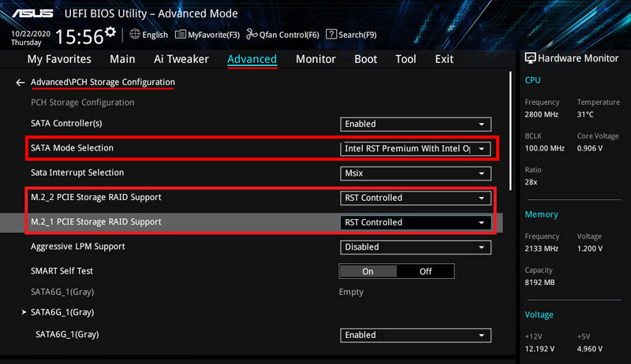Click the vertical scrollbar of settings list

coord(510,131)
